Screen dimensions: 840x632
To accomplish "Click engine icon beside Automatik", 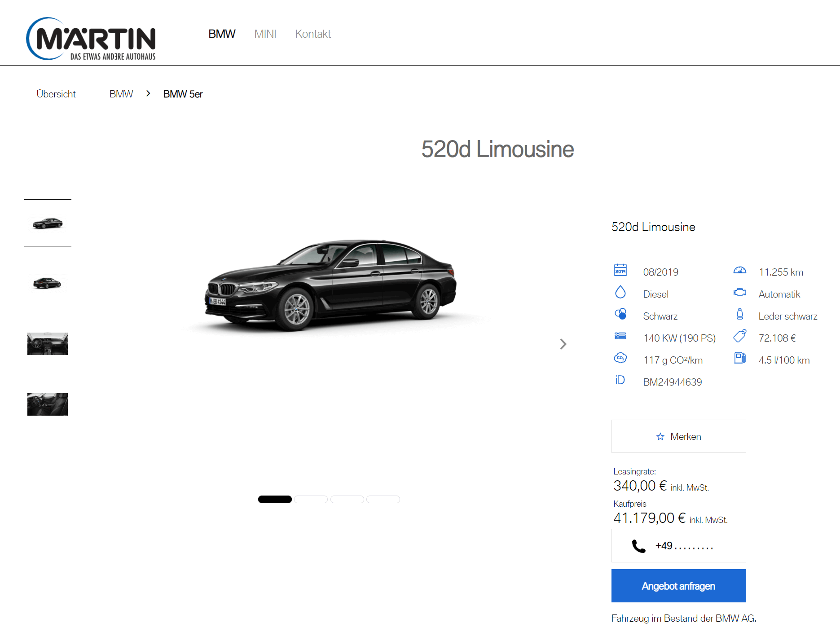I will click(740, 292).
